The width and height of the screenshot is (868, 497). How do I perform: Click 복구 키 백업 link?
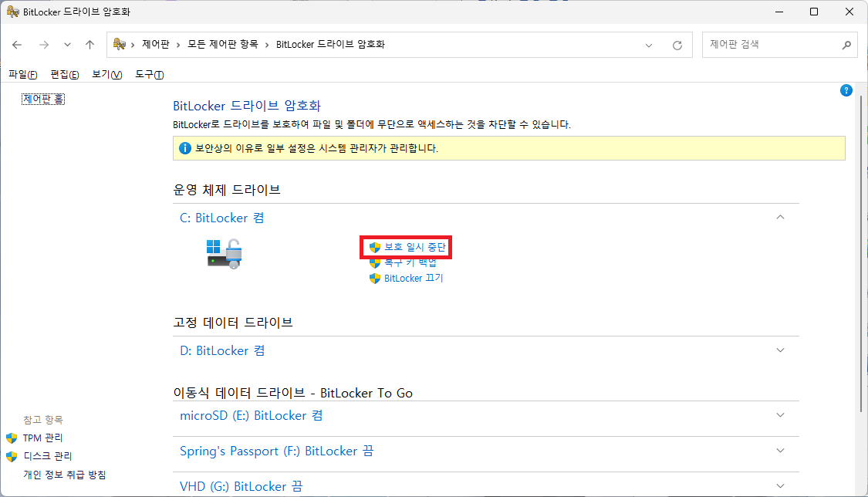click(x=410, y=262)
